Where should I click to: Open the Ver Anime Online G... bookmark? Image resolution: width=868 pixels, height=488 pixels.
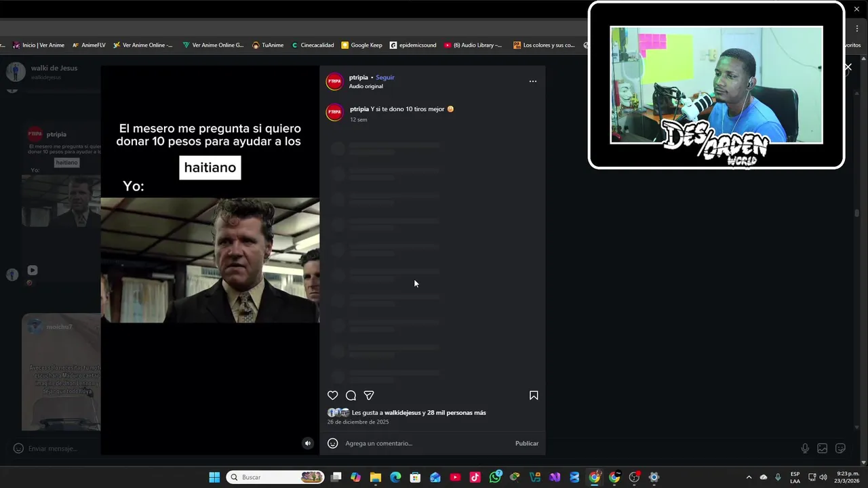pyautogui.click(x=213, y=45)
